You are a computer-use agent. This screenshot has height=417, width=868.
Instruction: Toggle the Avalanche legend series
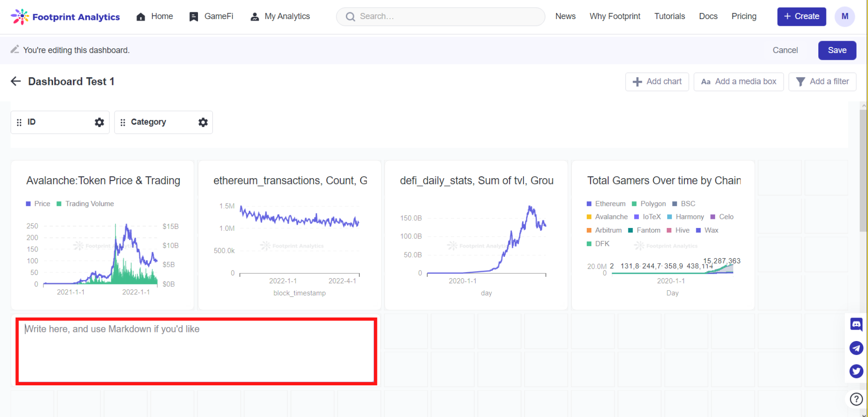[x=607, y=217]
